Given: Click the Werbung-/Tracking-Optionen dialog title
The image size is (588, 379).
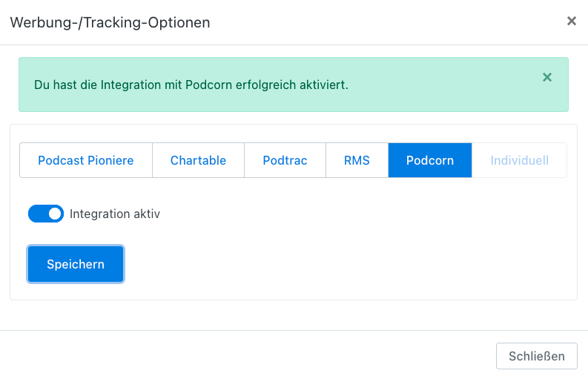Looking at the screenshot, I should tap(110, 22).
